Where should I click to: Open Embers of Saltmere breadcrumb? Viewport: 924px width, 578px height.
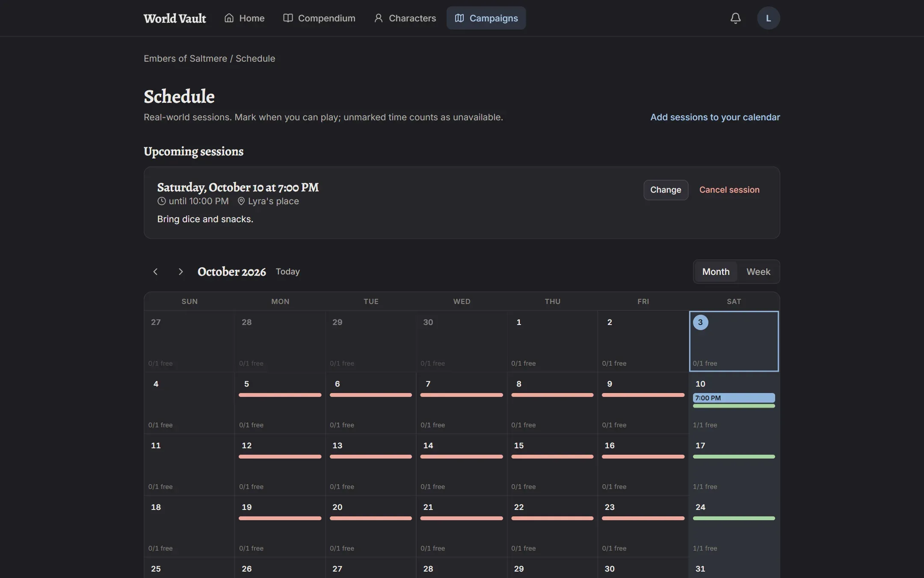(185, 58)
